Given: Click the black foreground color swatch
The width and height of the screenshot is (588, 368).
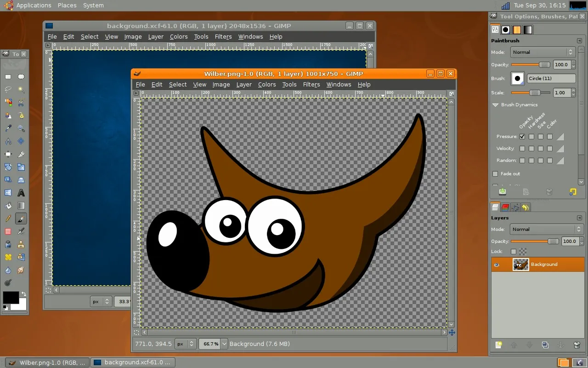Looking at the screenshot, I should 11,297.
